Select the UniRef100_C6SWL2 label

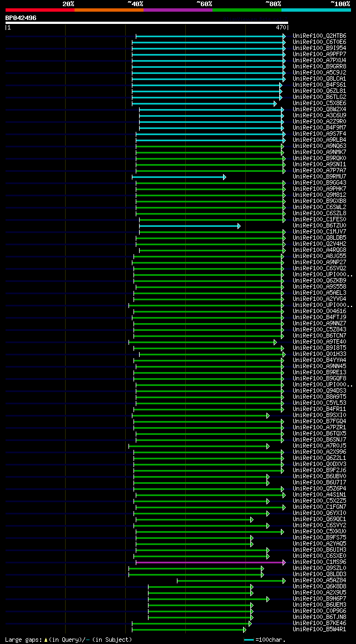click(319, 207)
